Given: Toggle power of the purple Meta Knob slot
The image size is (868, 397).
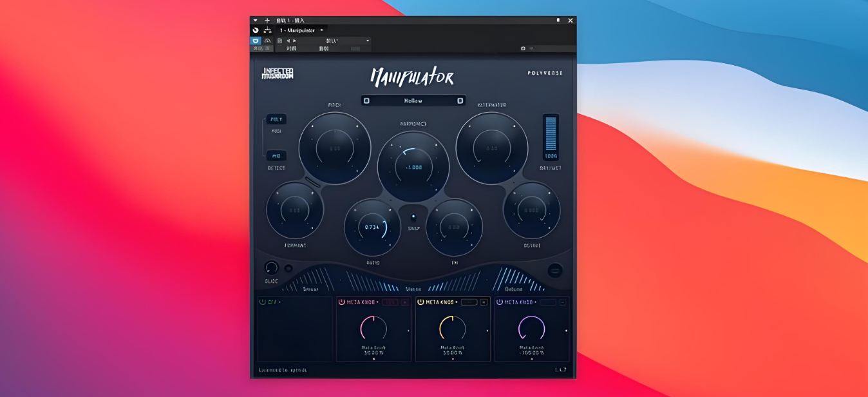Looking at the screenshot, I should pyautogui.click(x=500, y=302).
